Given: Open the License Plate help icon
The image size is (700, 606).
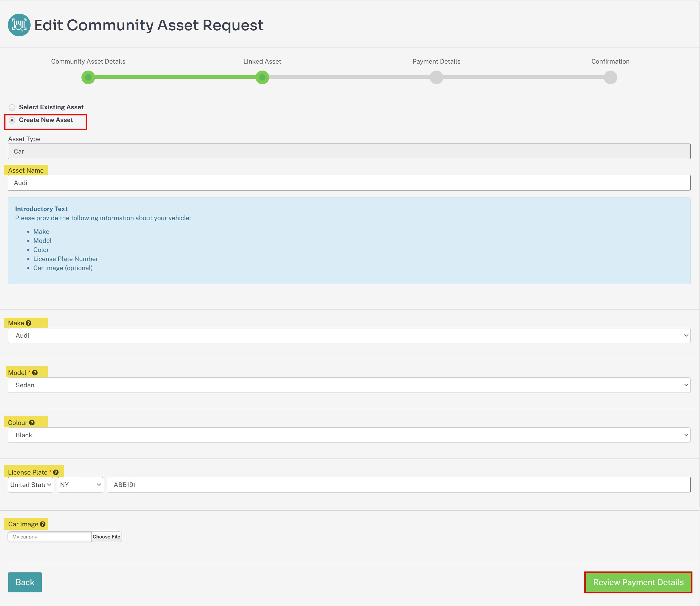Looking at the screenshot, I should click(56, 472).
